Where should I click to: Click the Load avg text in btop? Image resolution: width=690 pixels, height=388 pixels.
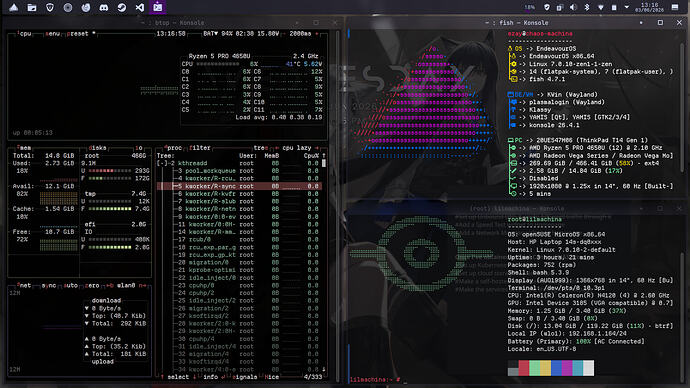coord(279,117)
